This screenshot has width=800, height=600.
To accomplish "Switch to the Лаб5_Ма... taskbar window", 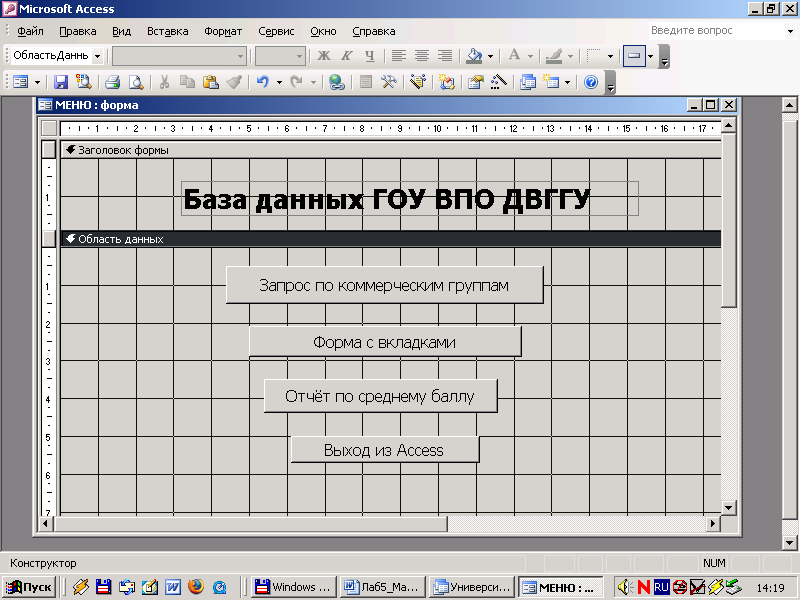I will [x=383, y=587].
